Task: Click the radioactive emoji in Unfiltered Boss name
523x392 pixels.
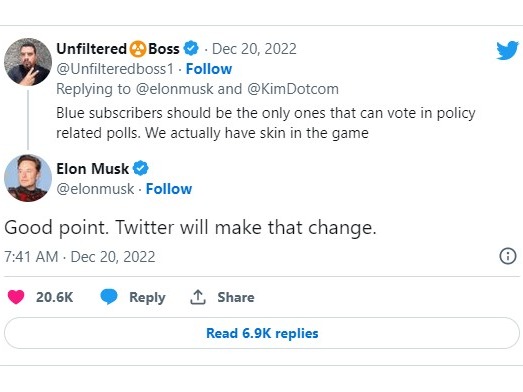Action: 138,49
